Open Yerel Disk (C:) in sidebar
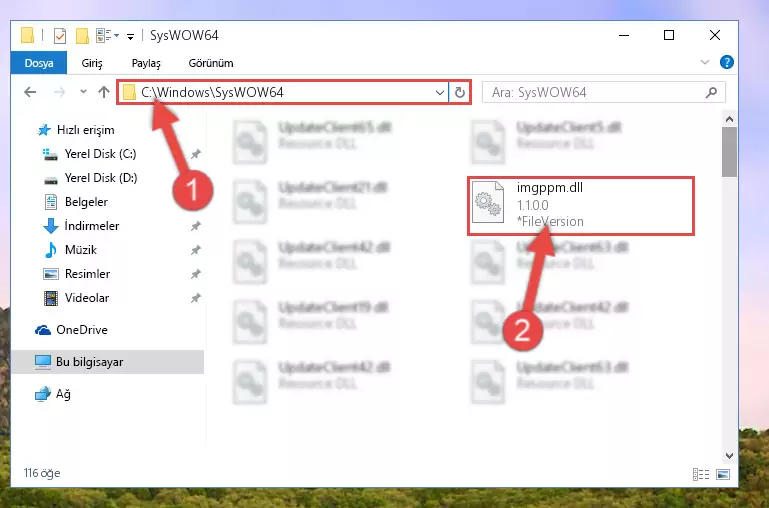Image resolution: width=769 pixels, height=508 pixels. click(101, 154)
